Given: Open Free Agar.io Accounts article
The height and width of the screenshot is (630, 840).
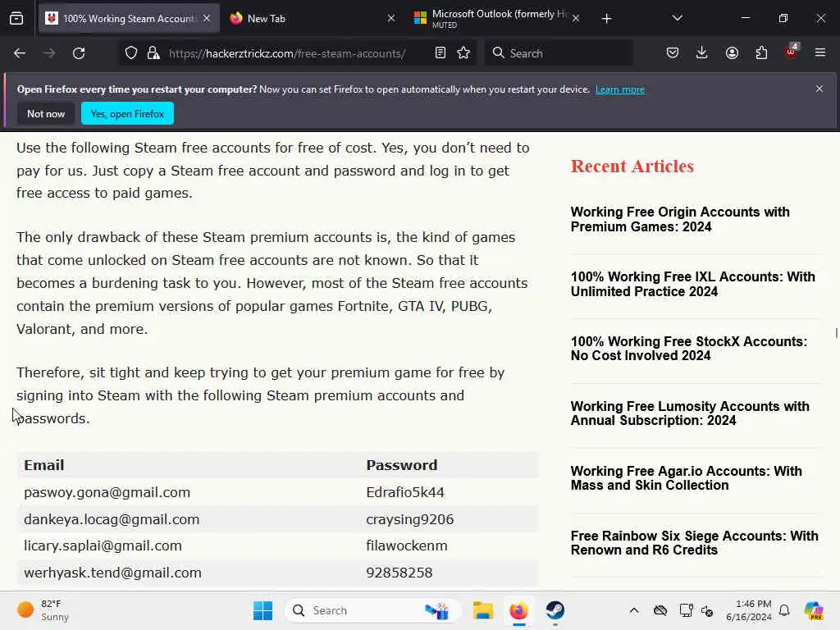Looking at the screenshot, I should coord(687,478).
